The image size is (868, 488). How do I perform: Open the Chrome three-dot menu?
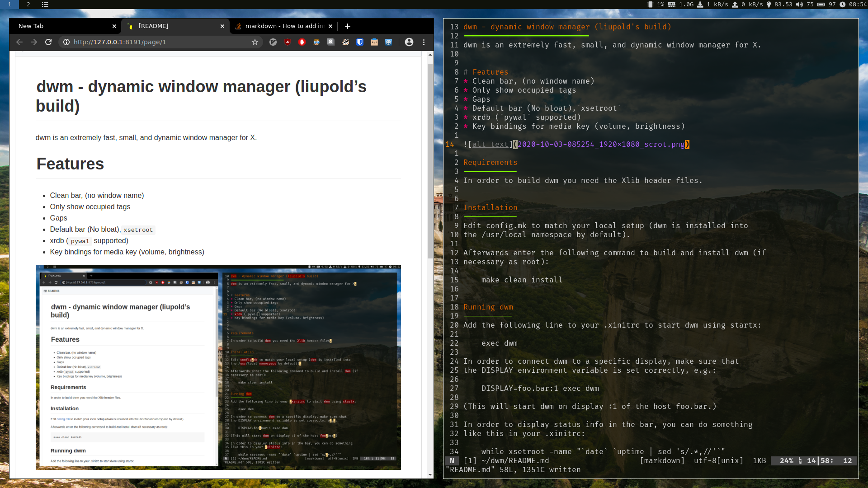point(424,42)
